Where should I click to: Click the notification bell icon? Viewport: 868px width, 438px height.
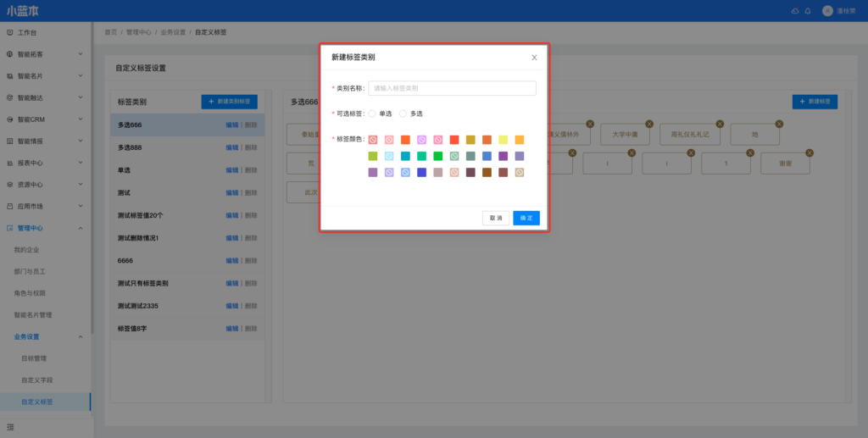[808, 11]
